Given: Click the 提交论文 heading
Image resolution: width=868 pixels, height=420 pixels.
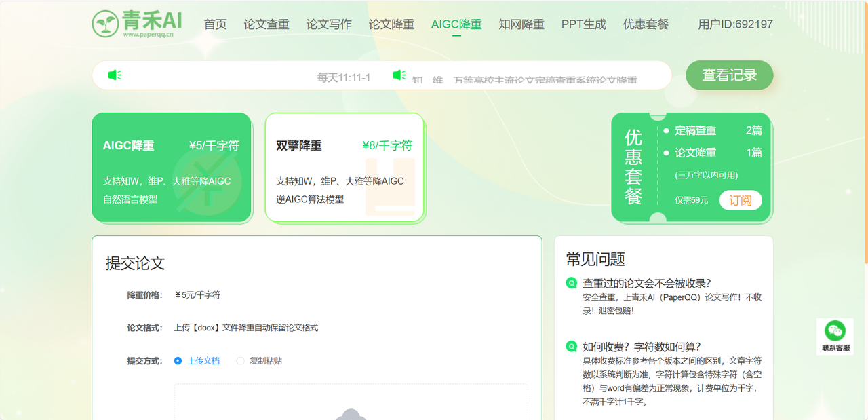Looking at the screenshot, I should [x=135, y=263].
